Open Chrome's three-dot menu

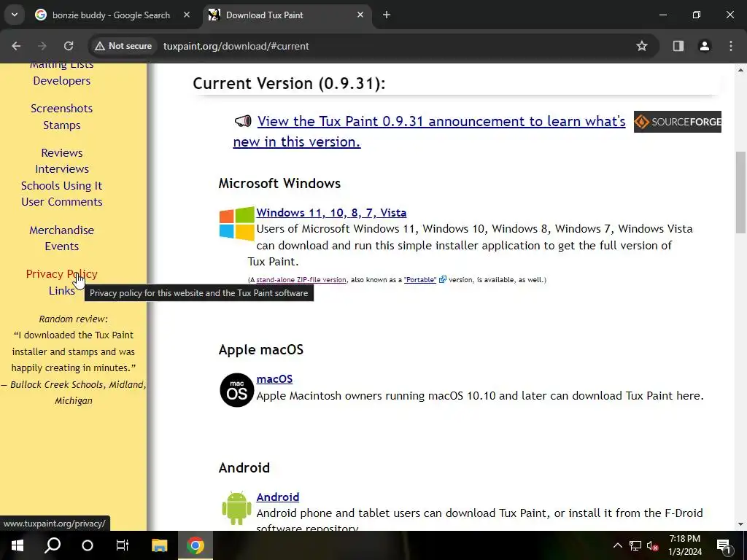click(x=731, y=46)
